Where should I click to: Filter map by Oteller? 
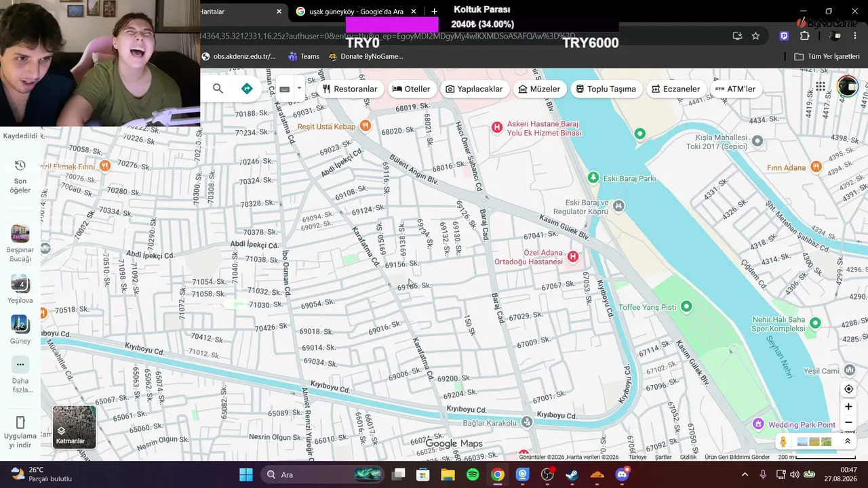coord(411,89)
